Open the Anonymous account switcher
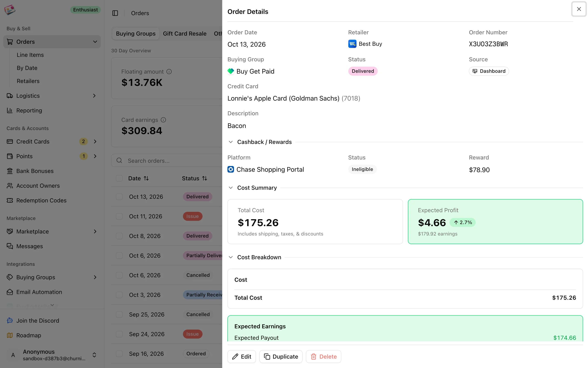This screenshot has width=588, height=368. click(x=52, y=355)
